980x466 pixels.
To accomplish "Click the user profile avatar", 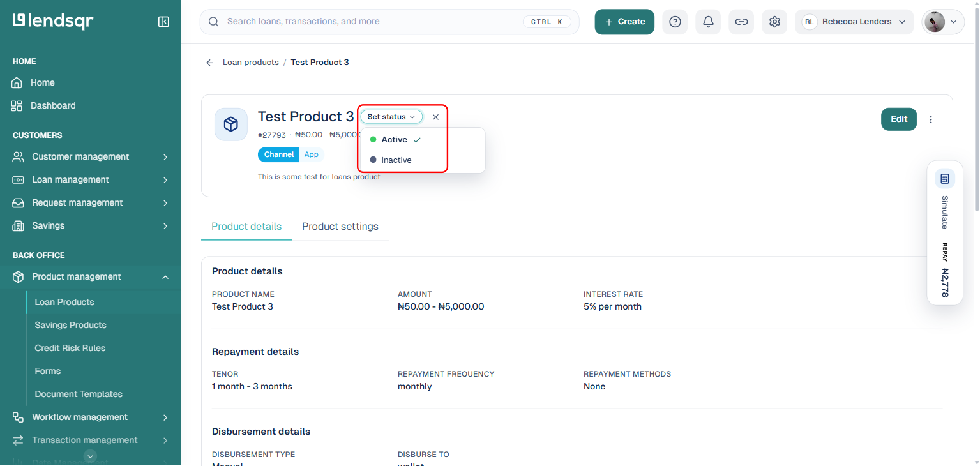I will click(x=935, y=22).
